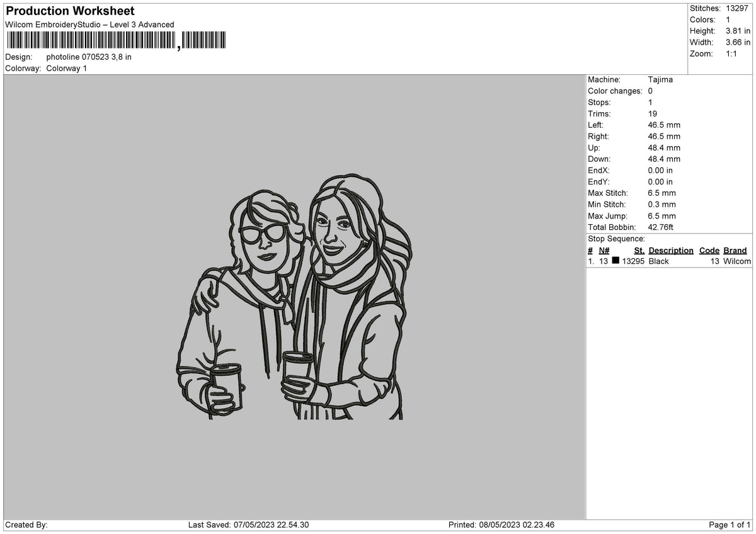Select the Production Worksheet title

click(70, 11)
